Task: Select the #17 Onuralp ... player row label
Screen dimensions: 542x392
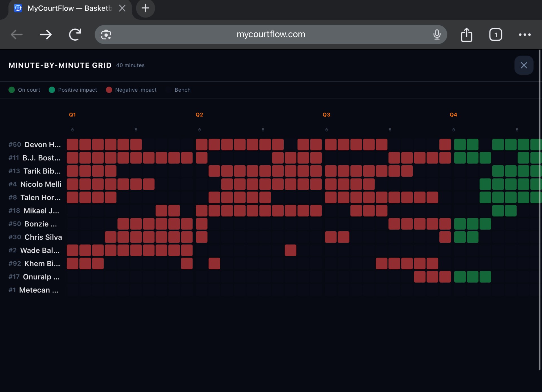Action: click(x=34, y=277)
